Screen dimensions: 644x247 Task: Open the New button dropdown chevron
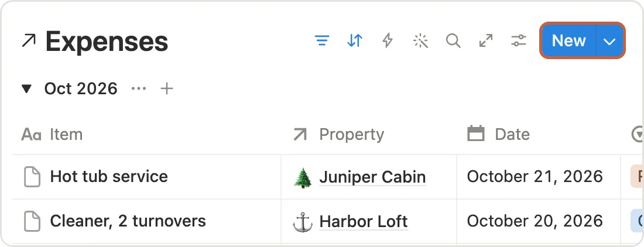609,40
